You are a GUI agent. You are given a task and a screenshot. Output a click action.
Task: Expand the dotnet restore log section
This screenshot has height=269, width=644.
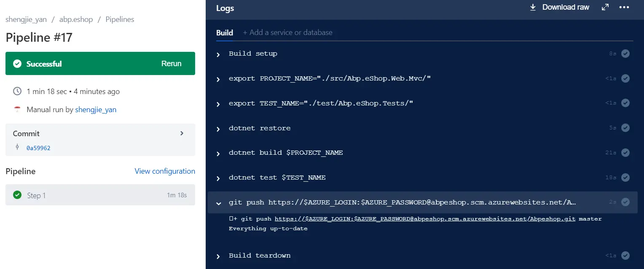218,129
